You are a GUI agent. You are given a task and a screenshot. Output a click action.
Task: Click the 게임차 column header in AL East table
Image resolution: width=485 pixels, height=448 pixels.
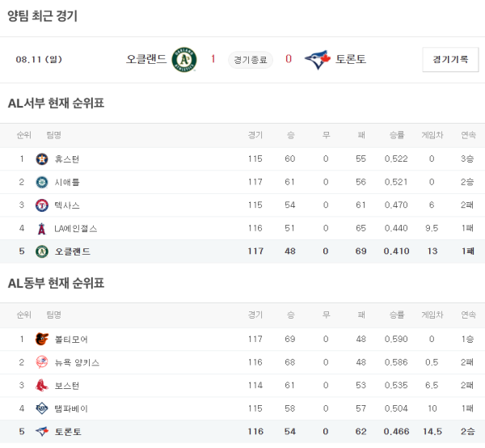coord(432,315)
